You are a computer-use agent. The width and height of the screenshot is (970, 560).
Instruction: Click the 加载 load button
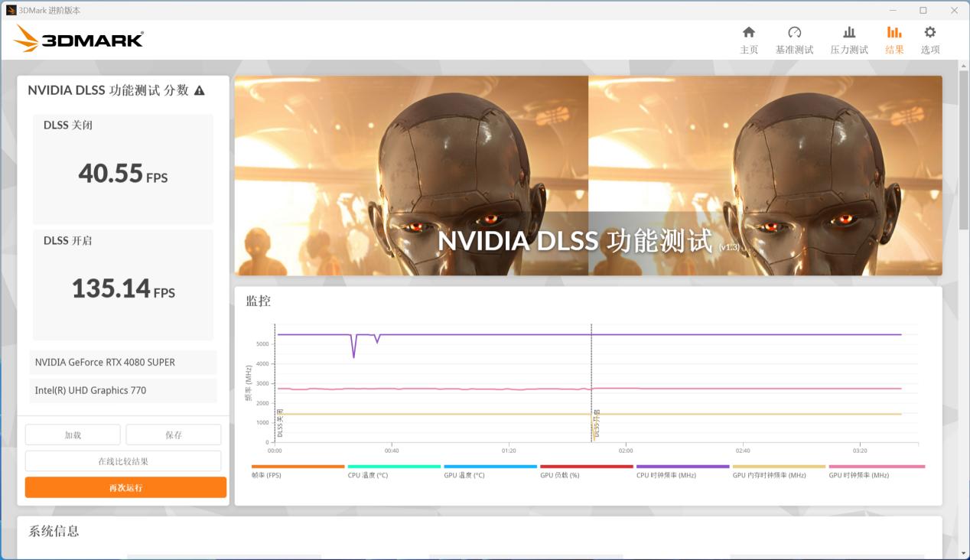coord(73,435)
